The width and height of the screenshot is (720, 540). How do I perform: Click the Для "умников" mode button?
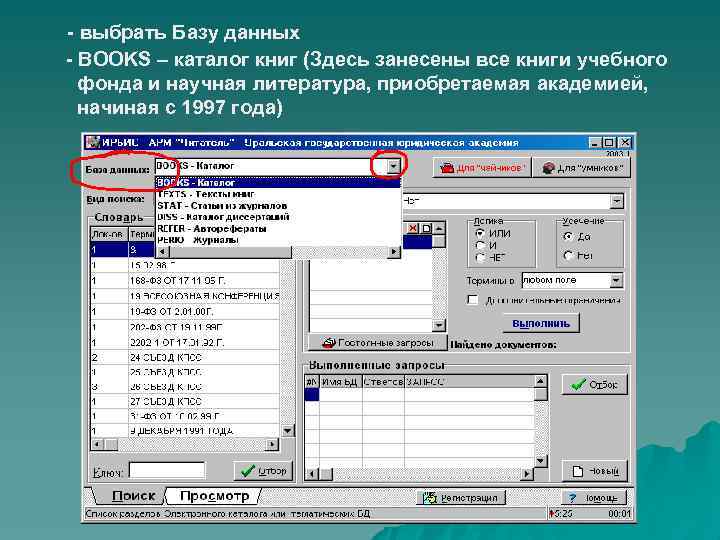583,168
